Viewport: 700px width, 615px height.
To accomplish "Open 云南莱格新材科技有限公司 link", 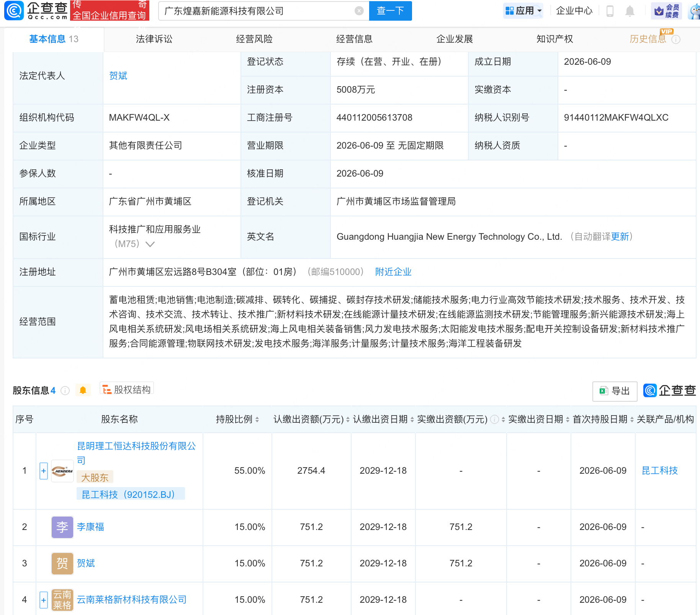I will click(132, 600).
